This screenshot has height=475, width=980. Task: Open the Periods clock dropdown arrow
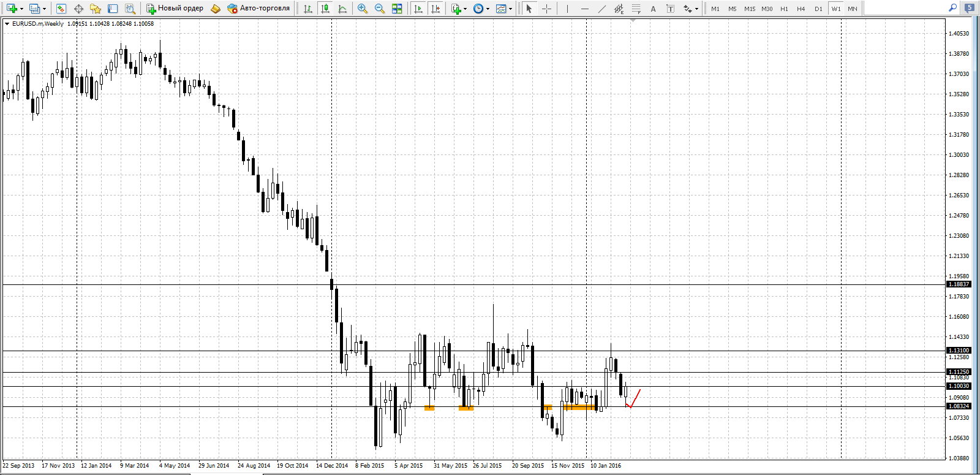tap(488, 9)
